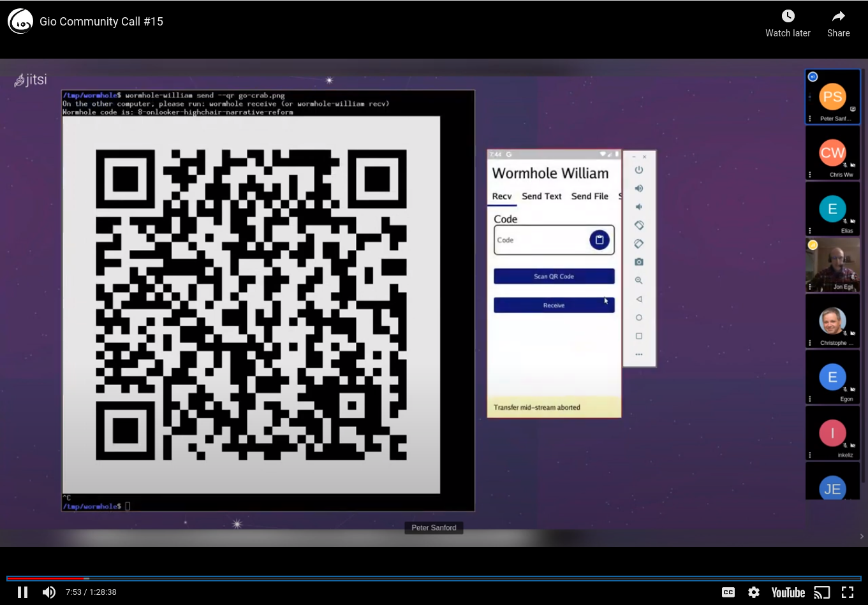Click 'Transfer mid-stream aborted' status message
Viewport: 868px width, 605px height.
point(537,407)
